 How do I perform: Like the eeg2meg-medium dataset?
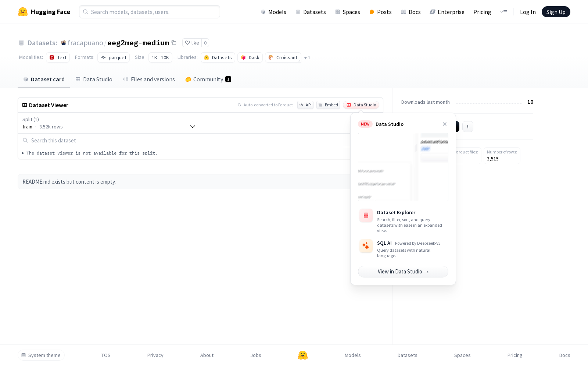coord(192,43)
